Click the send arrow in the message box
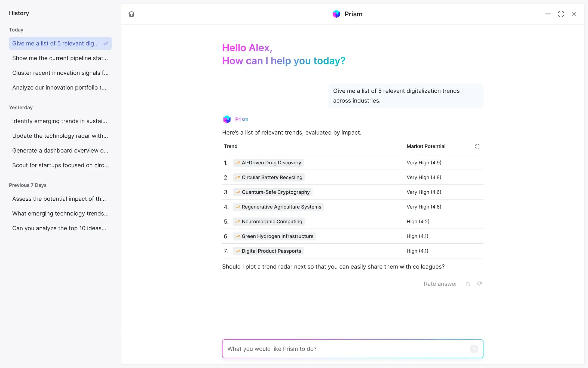The height and width of the screenshot is (368, 588). point(474,349)
